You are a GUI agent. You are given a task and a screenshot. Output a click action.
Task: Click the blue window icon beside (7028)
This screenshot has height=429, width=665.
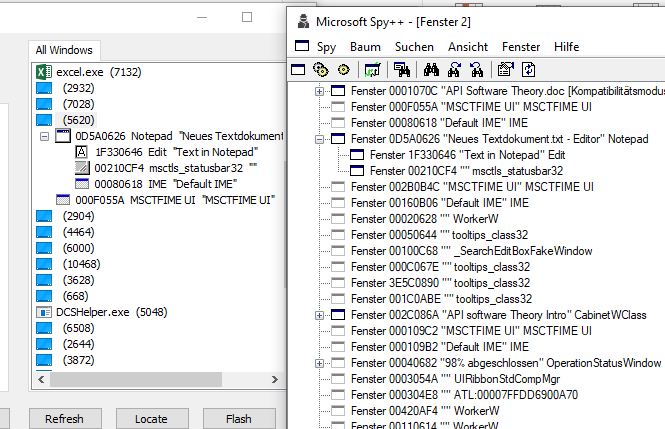[44, 104]
